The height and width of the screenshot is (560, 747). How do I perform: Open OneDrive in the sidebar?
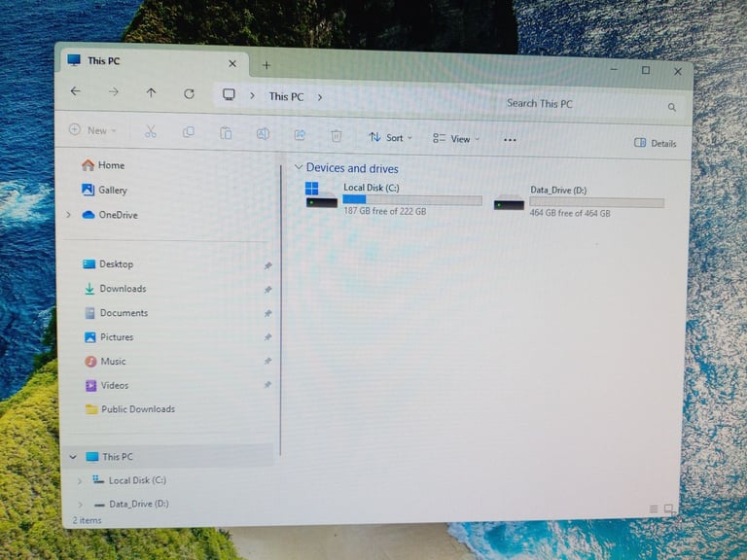pos(110,215)
